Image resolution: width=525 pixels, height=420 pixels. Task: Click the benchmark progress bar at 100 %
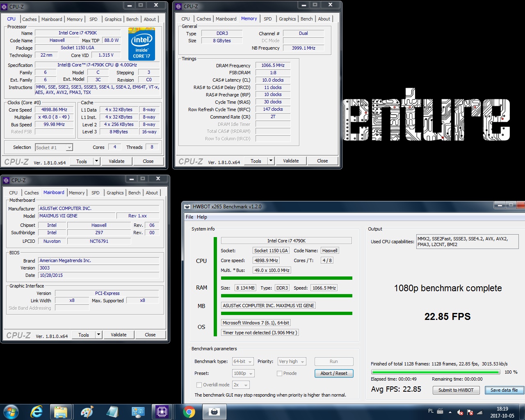click(x=435, y=372)
